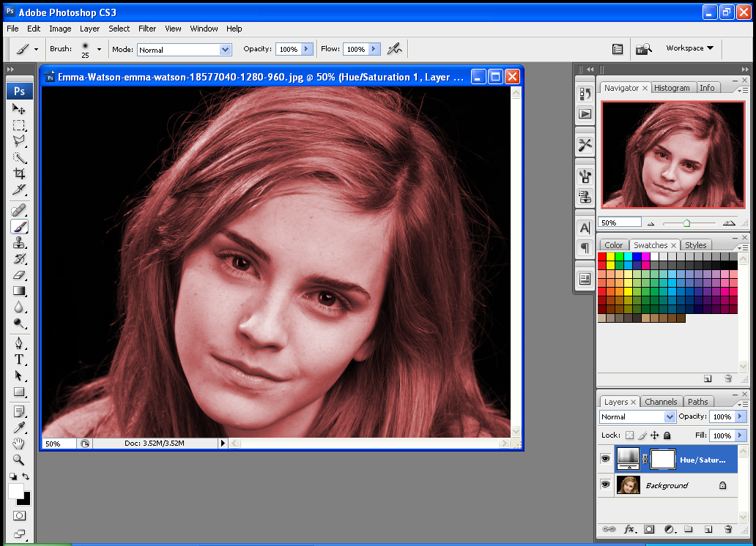Open the Filter menu
Viewport: 756px width, 546px height.
coord(147,29)
